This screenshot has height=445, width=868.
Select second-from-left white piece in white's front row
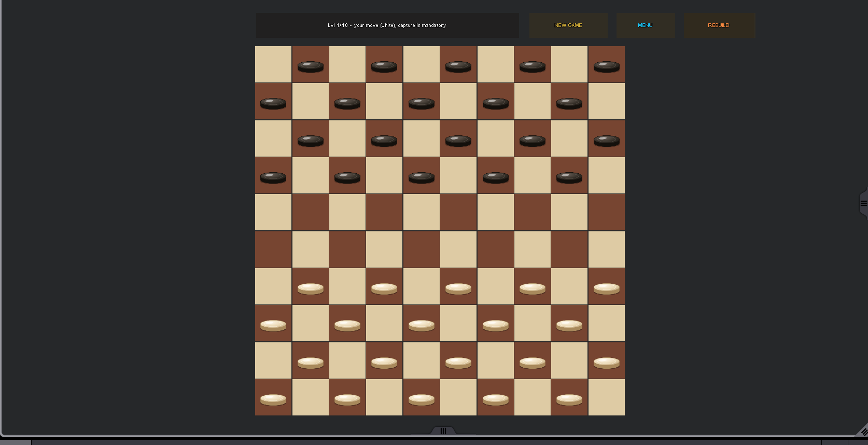pos(384,288)
